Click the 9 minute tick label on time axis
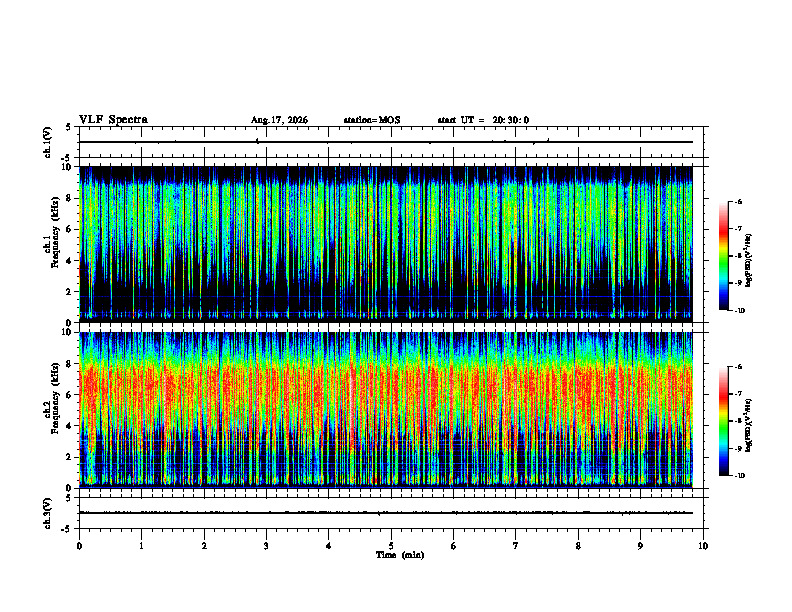This screenshot has height=612, width=792. coord(640,546)
